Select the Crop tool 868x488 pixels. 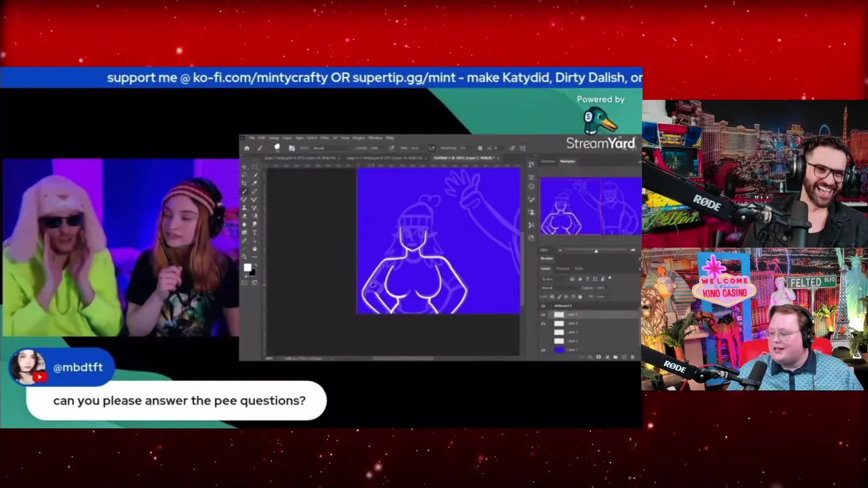pos(244,183)
